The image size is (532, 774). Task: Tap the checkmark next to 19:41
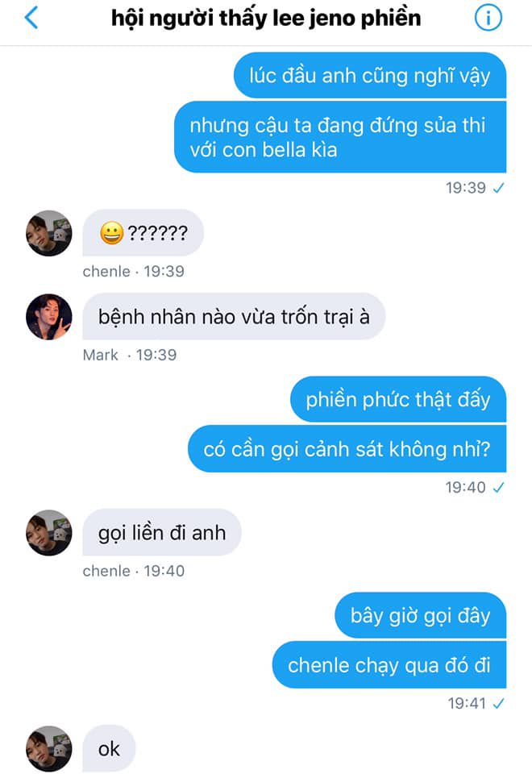(x=498, y=703)
